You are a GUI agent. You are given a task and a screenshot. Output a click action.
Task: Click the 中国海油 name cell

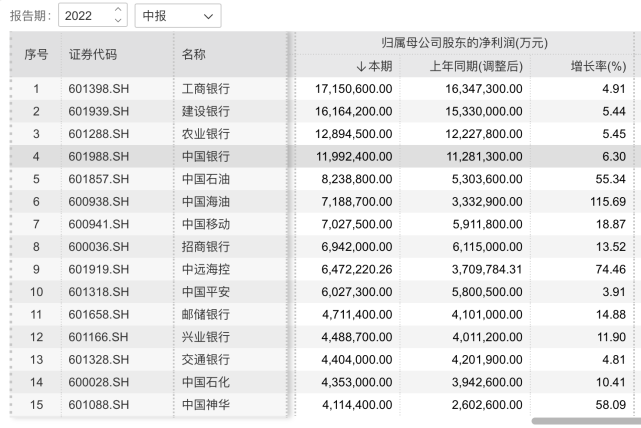(x=203, y=201)
